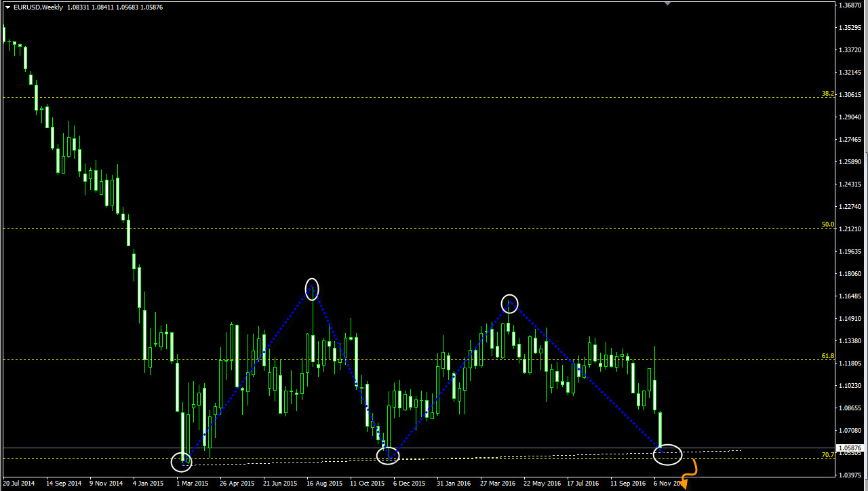
Task: Click the 1.13380 price axis label
Action: coord(850,341)
